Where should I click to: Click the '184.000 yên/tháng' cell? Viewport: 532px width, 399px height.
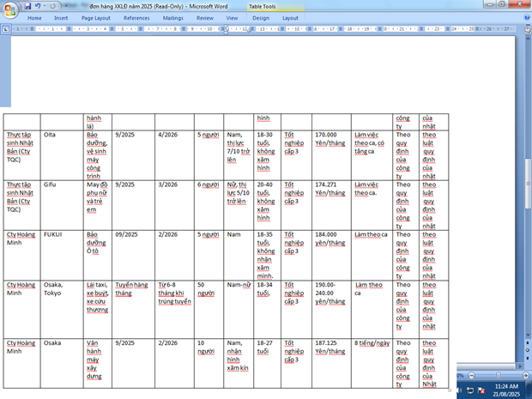pos(331,255)
